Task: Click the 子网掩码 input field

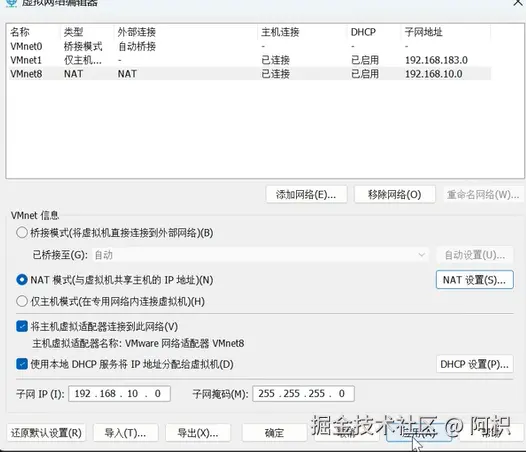Action: click(303, 394)
